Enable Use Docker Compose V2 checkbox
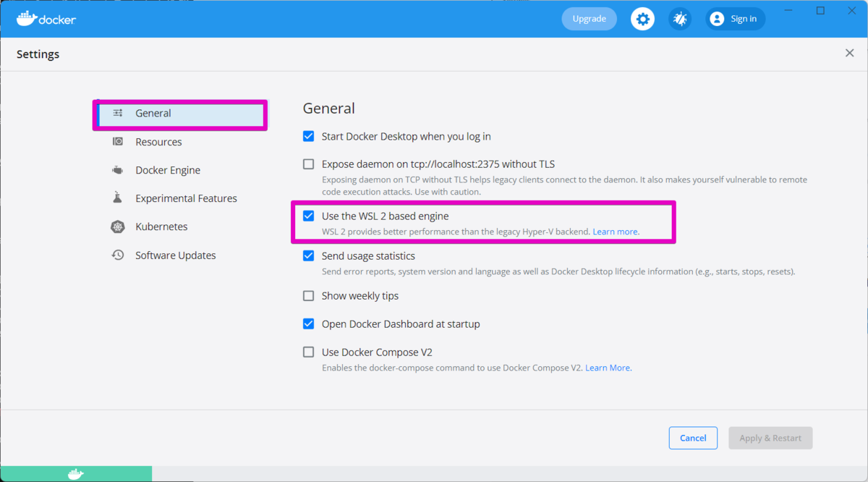This screenshot has width=868, height=482. (309, 352)
